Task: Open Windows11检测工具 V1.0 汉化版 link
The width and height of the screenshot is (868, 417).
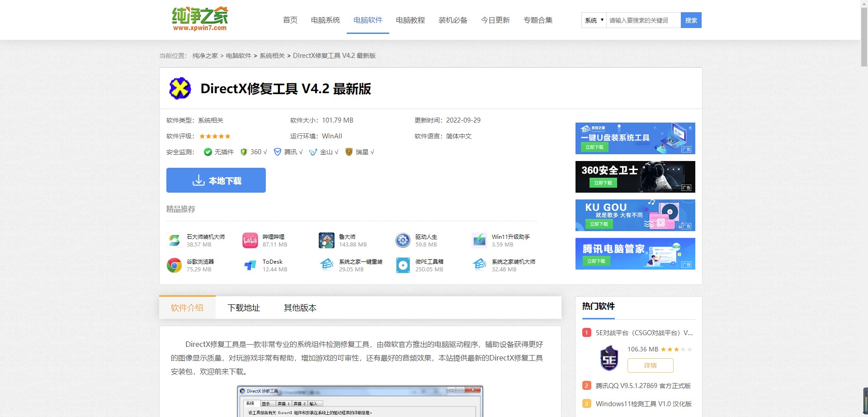Action: pyautogui.click(x=644, y=404)
